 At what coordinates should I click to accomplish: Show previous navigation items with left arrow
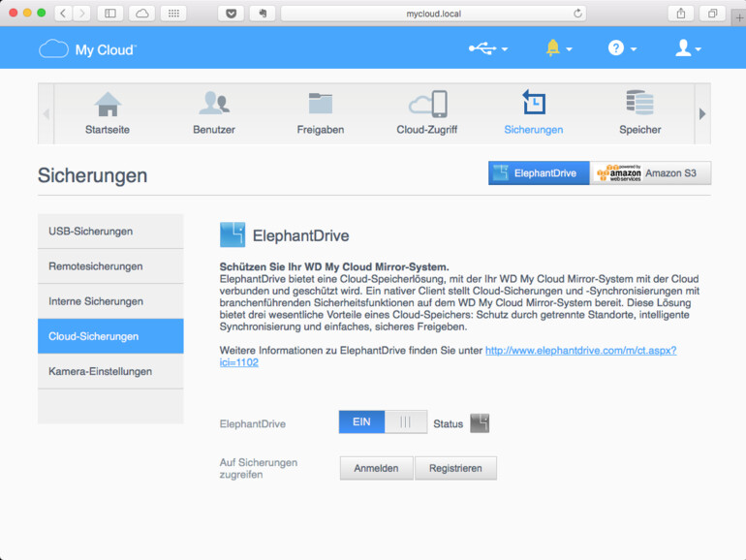coord(47,113)
